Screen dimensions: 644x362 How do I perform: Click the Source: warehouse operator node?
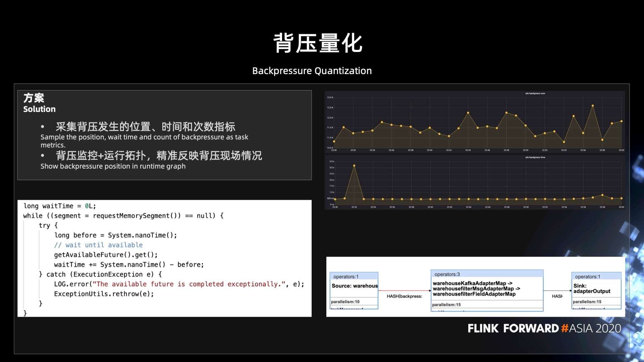[354, 286]
